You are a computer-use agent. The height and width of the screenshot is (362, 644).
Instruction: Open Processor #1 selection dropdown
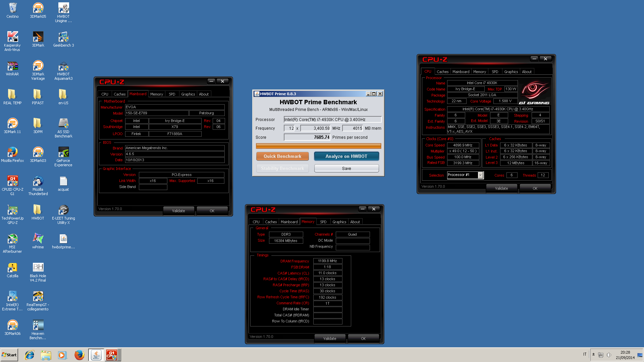pyautogui.click(x=480, y=175)
